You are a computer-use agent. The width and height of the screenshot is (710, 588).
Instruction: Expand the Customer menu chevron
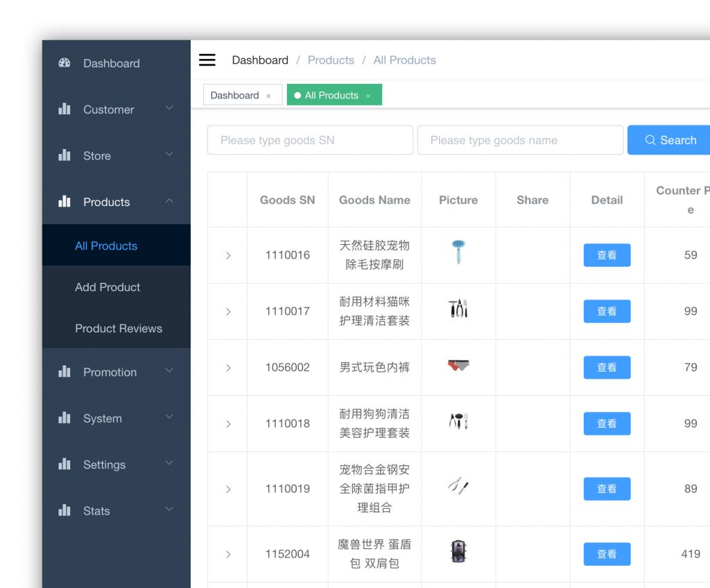pos(169,107)
